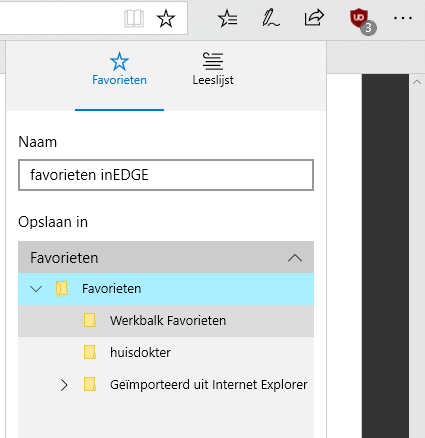Click the Share icon in the toolbar
The width and height of the screenshot is (425, 438).
point(314,18)
